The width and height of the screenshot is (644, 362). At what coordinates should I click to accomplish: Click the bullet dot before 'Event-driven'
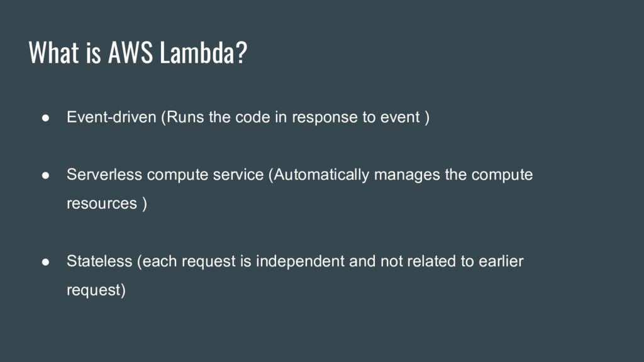point(45,118)
